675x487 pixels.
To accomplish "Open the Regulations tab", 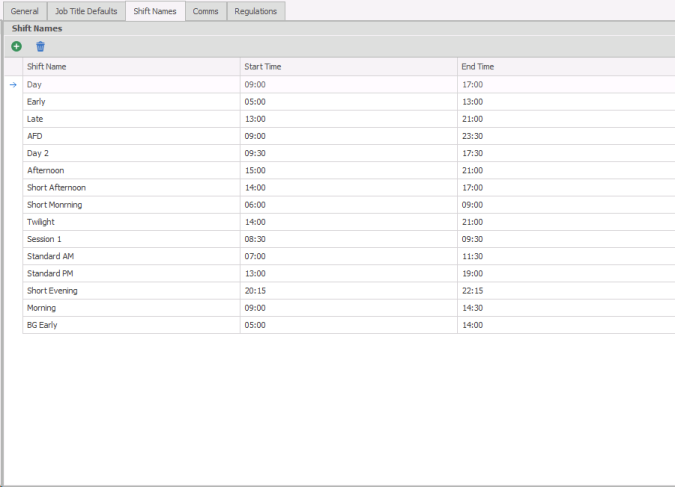I will pyautogui.click(x=256, y=11).
